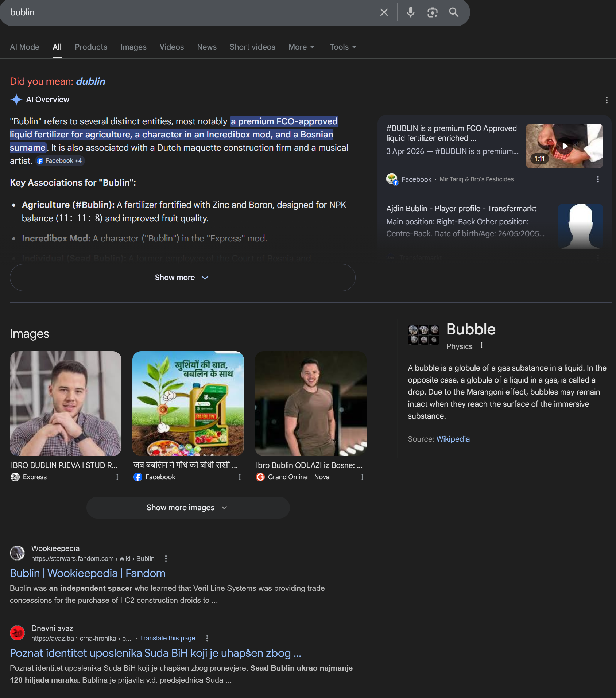This screenshot has height=698, width=616.
Task: Clear the search box with the X icon
Action: coord(384,12)
